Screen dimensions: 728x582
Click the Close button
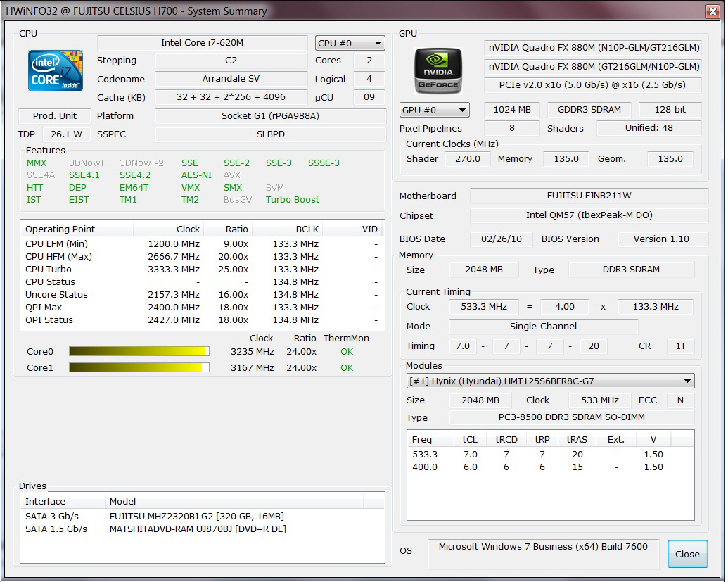click(688, 554)
